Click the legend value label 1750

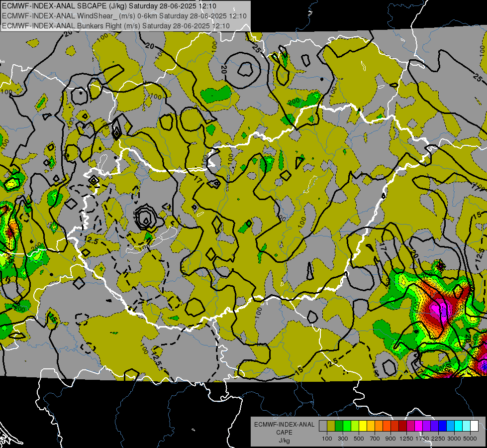422,439
